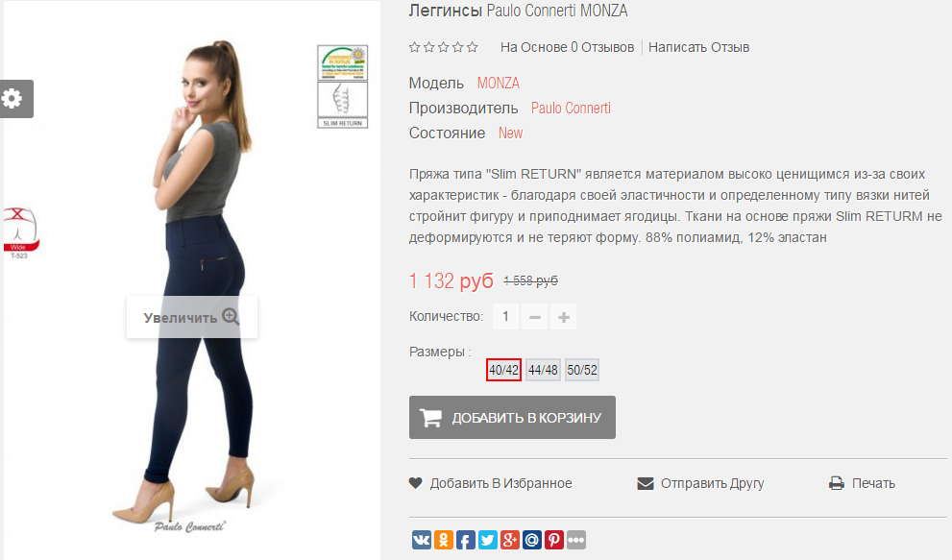The image size is (952, 560).
Task: Increase quantity with the plus button
Action: [x=564, y=316]
